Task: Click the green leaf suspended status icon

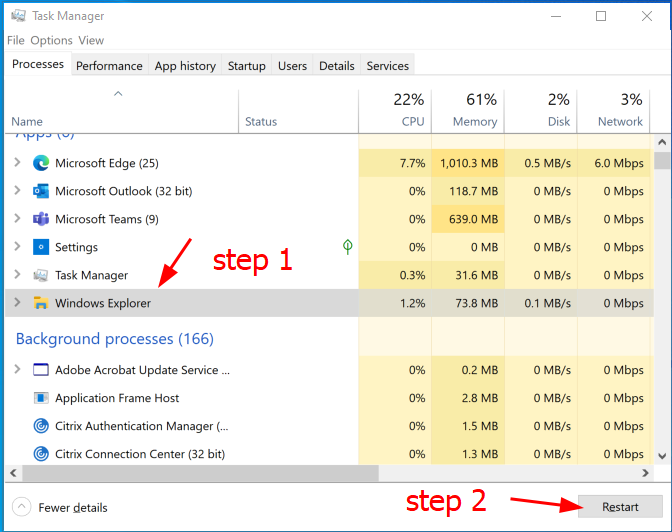Action: pyautogui.click(x=348, y=247)
